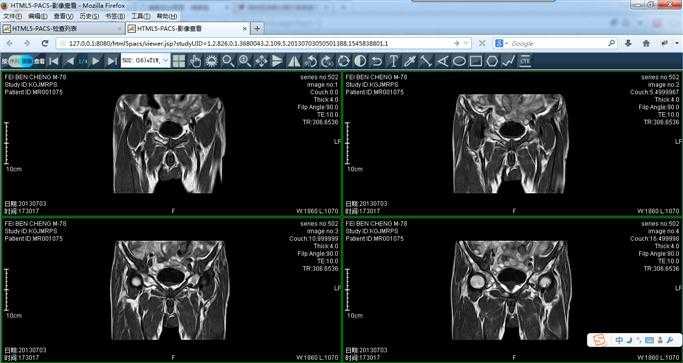The image size is (683, 363).
Task: Select the window/level brightness sun tool
Action: [212, 61]
